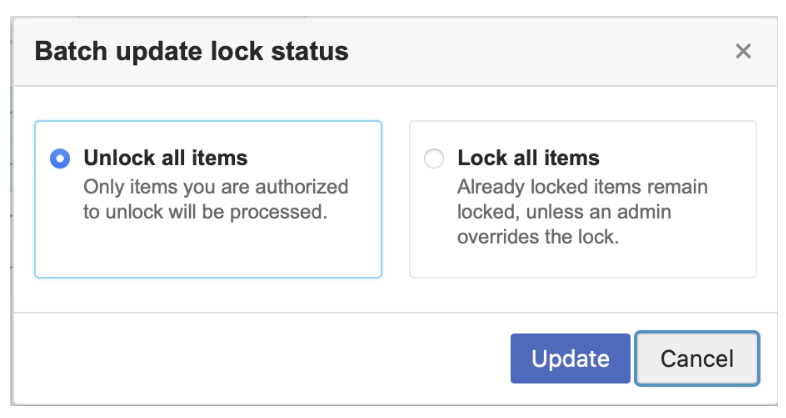Click empty space below Unlock description in card
The width and height of the screenshot is (786, 418).
tap(208, 251)
